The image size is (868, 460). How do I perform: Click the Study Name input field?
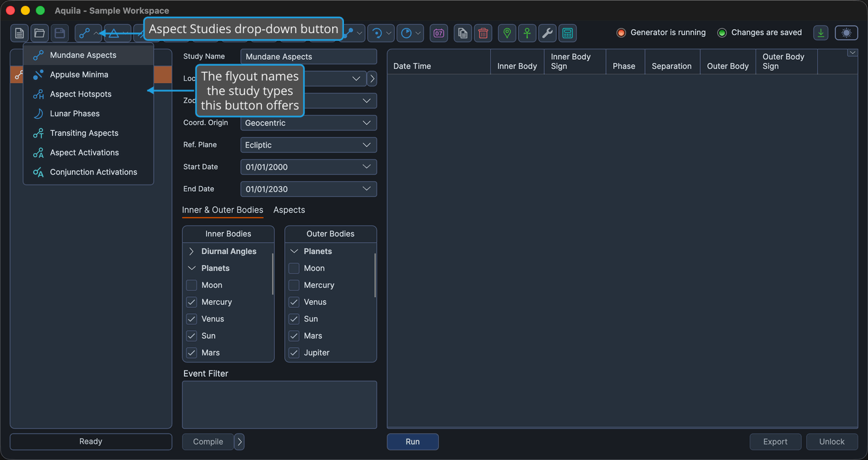(x=309, y=57)
